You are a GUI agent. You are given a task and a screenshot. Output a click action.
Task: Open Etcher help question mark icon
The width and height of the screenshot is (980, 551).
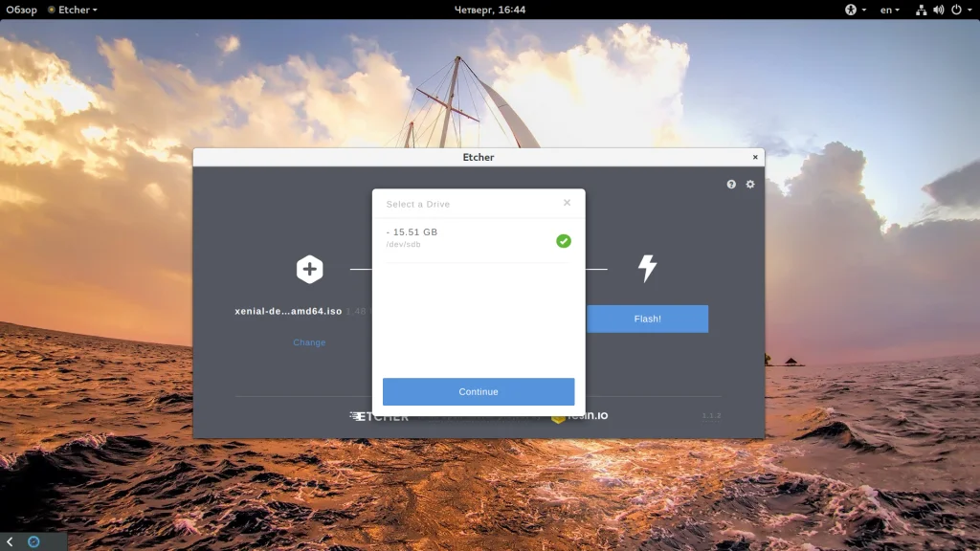pos(731,185)
